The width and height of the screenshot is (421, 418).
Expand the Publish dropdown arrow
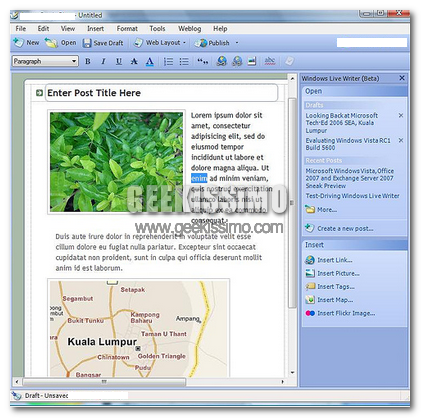[237, 43]
